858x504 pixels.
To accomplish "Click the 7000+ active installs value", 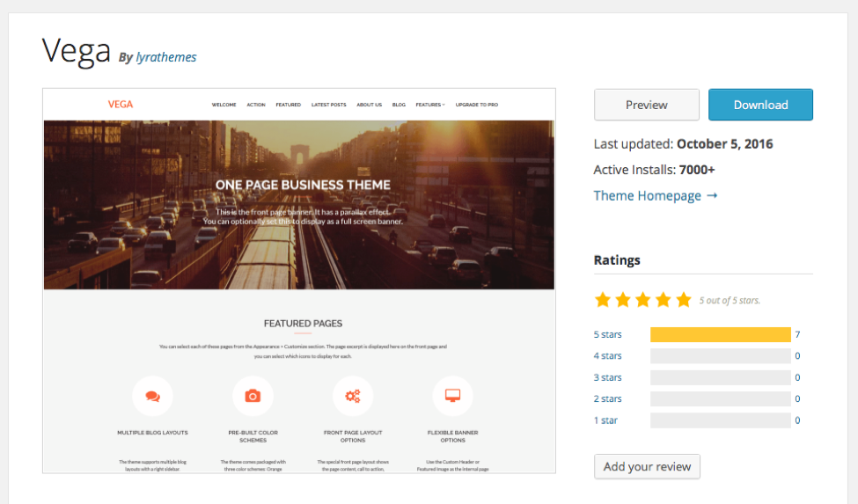I will click(x=697, y=170).
